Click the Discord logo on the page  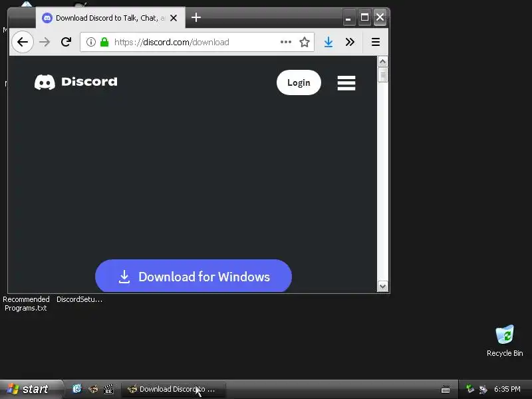coord(76,82)
